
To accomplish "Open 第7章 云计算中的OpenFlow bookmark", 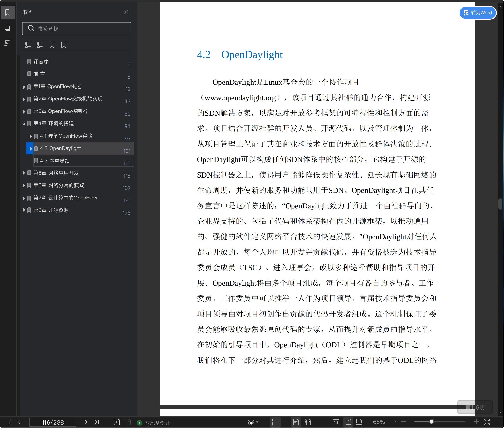I will [65, 198].
